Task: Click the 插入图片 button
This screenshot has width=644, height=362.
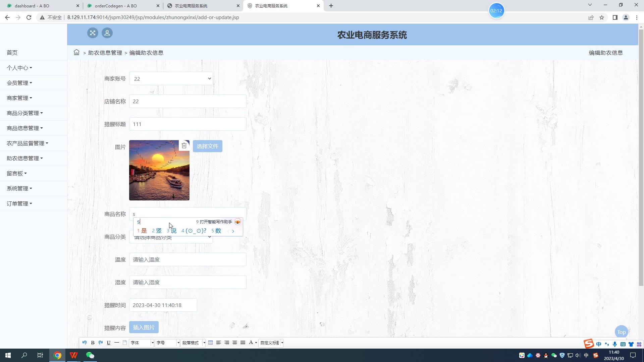Action: point(144,327)
